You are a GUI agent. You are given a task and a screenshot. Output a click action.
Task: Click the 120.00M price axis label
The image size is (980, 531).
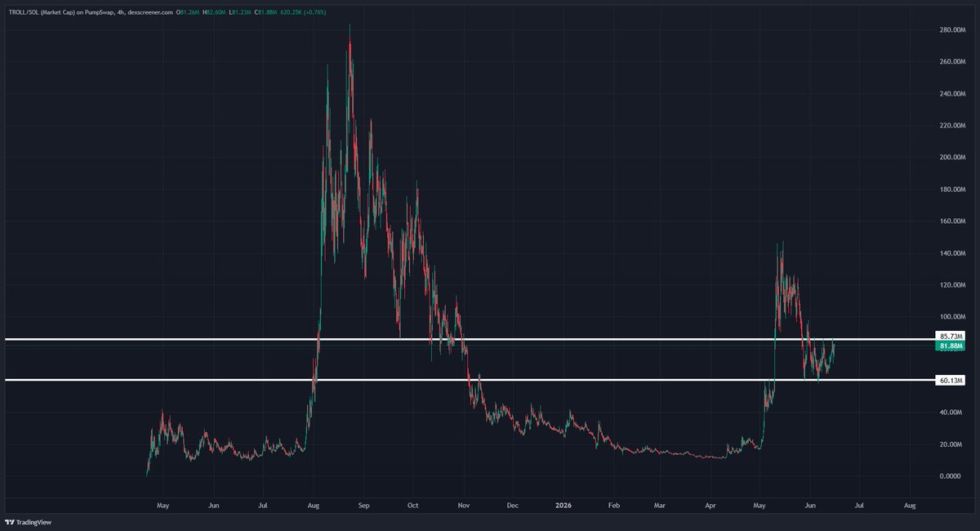tap(953, 285)
